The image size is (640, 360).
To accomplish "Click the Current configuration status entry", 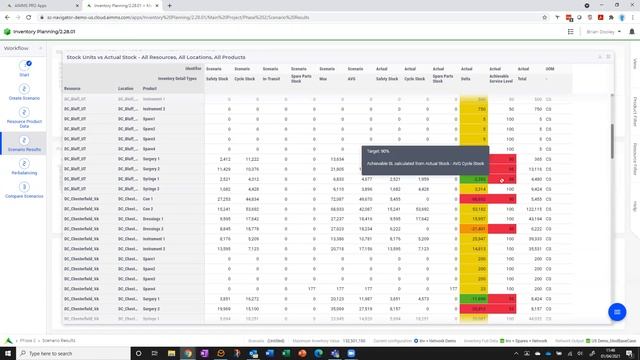I will (x=415, y=340).
